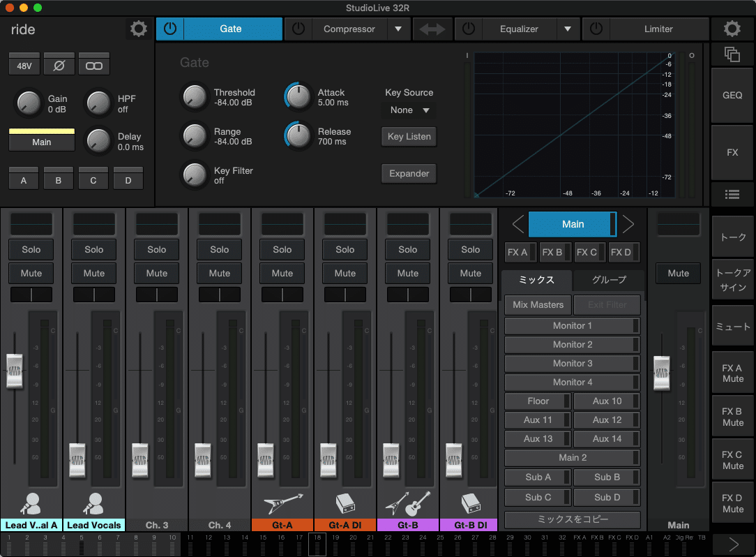Click the swap Compressor/EQ order arrows
Image resolution: width=756 pixels, height=557 pixels.
[432, 29]
